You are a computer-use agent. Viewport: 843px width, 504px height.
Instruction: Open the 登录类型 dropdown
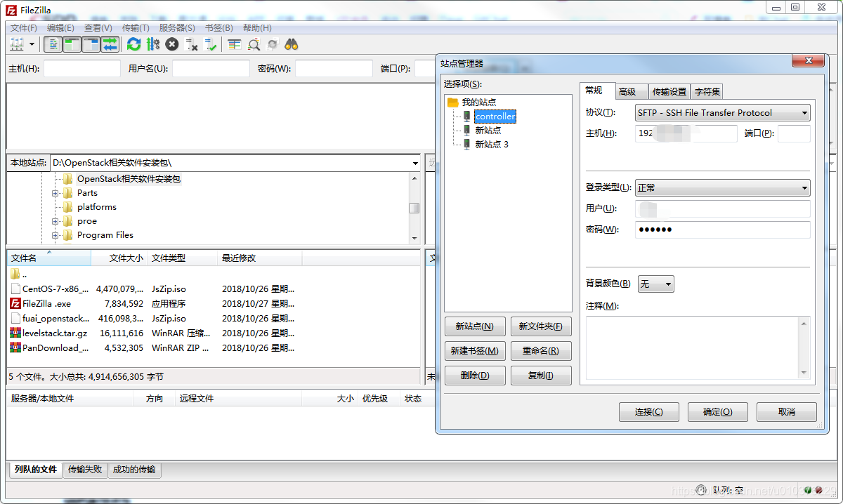(x=722, y=188)
